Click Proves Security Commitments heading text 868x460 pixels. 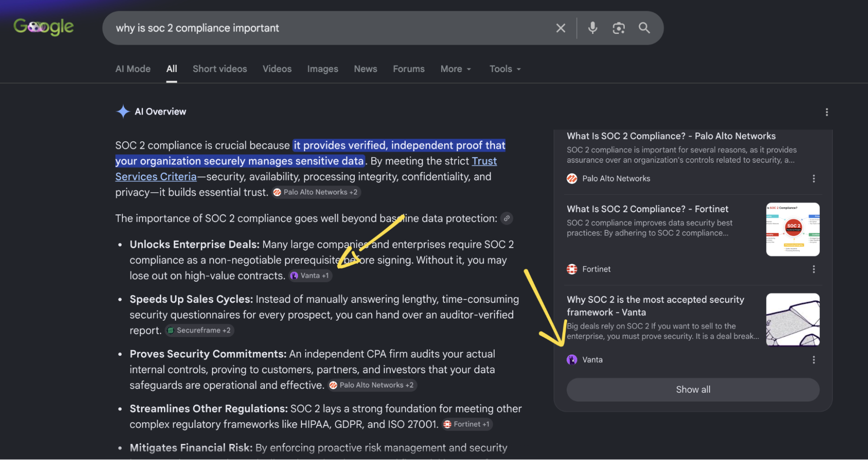pyautogui.click(x=208, y=354)
